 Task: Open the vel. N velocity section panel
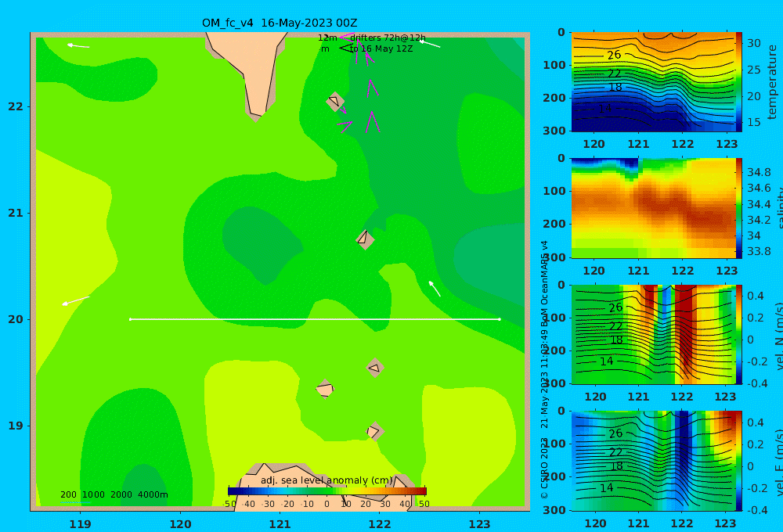pyautogui.click(x=653, y=334)
